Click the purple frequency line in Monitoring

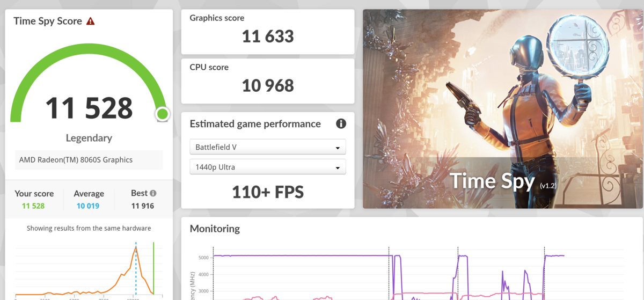[301, 255]
